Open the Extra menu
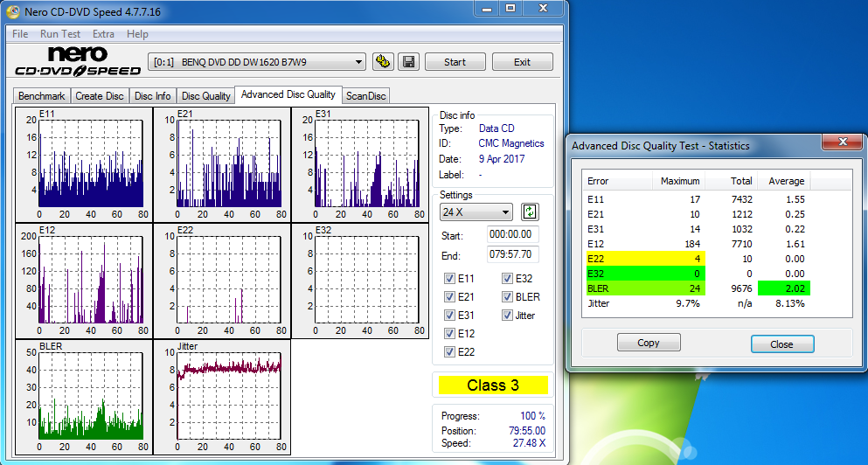 (x=103, y=34)
